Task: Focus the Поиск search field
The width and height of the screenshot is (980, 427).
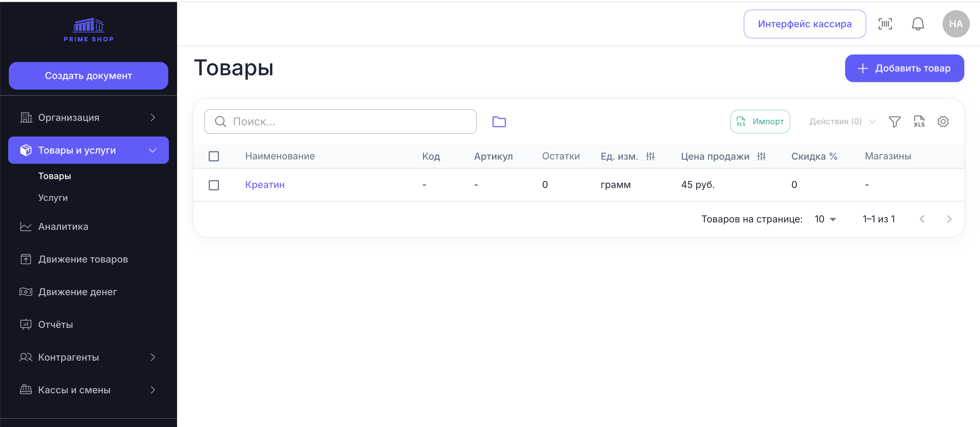Action: (x=340, y=122)
